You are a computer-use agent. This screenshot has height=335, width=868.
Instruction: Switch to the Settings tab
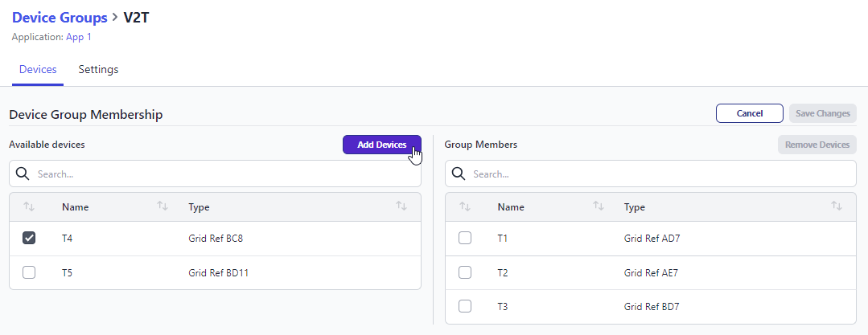tap(98, 70)
